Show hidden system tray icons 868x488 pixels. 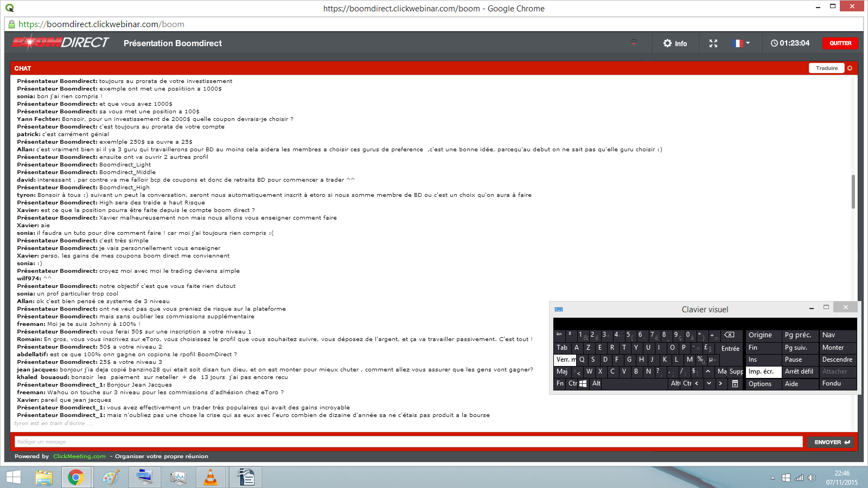click(773, 478)
